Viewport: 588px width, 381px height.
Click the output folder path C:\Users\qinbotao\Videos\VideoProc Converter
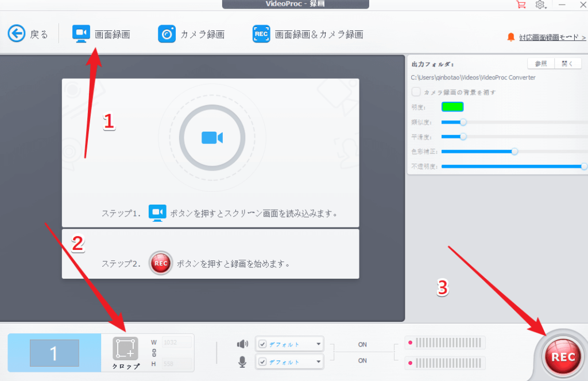click(x=473, y=78)
